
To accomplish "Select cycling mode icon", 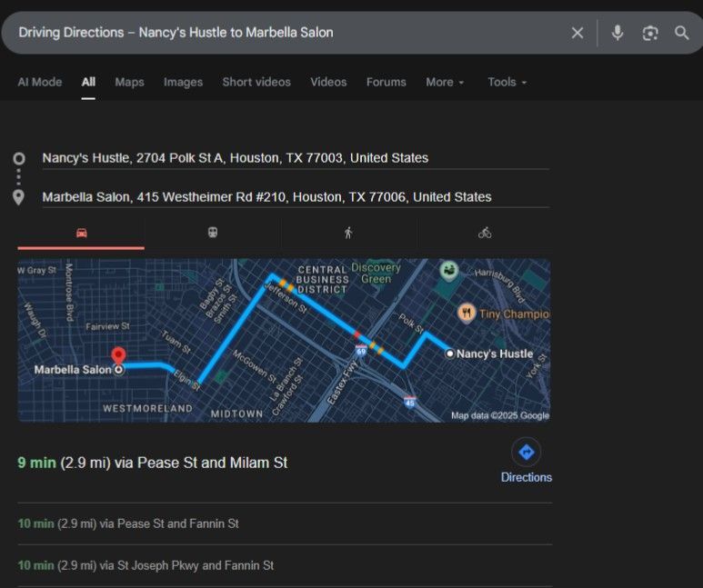I will pos(485,233).
